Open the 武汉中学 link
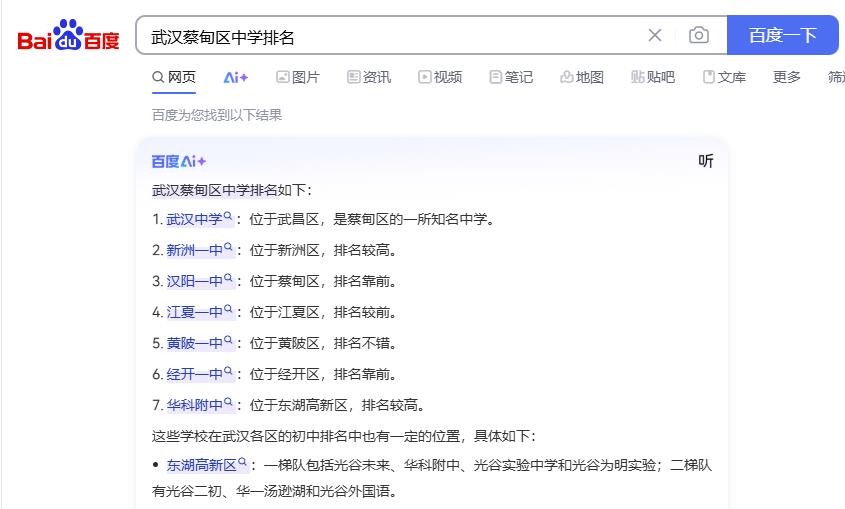The height and width of the screenshot is (509, 845). click(194, 219)
